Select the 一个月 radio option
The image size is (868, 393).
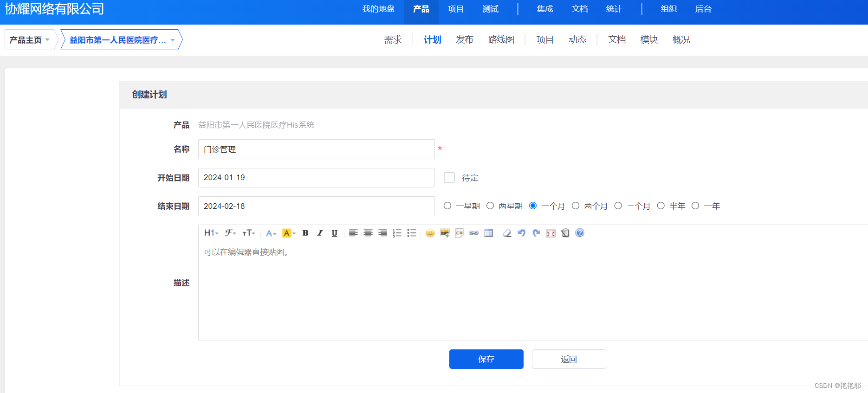click(x=533, y=206)
